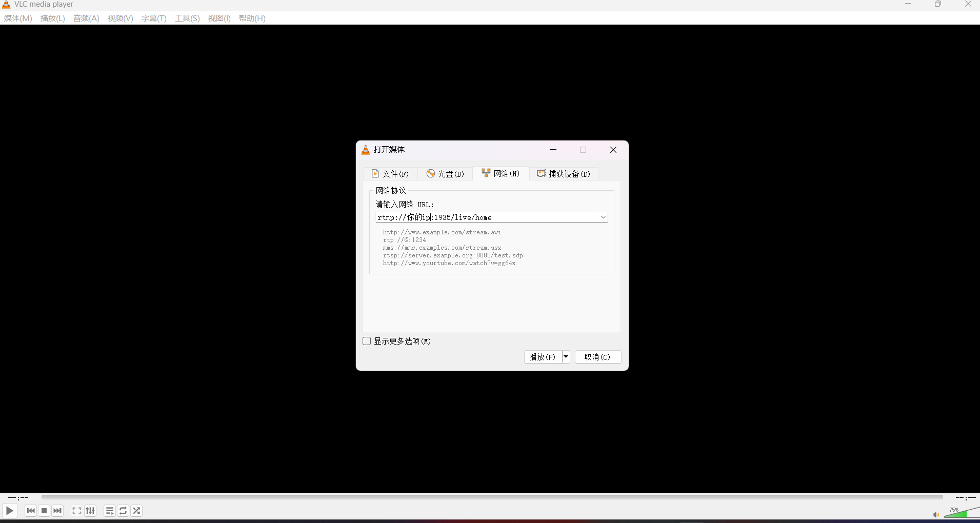Open the 视图(I) menu
Viewport: 980px width, 523px height.
coord(219,18)
